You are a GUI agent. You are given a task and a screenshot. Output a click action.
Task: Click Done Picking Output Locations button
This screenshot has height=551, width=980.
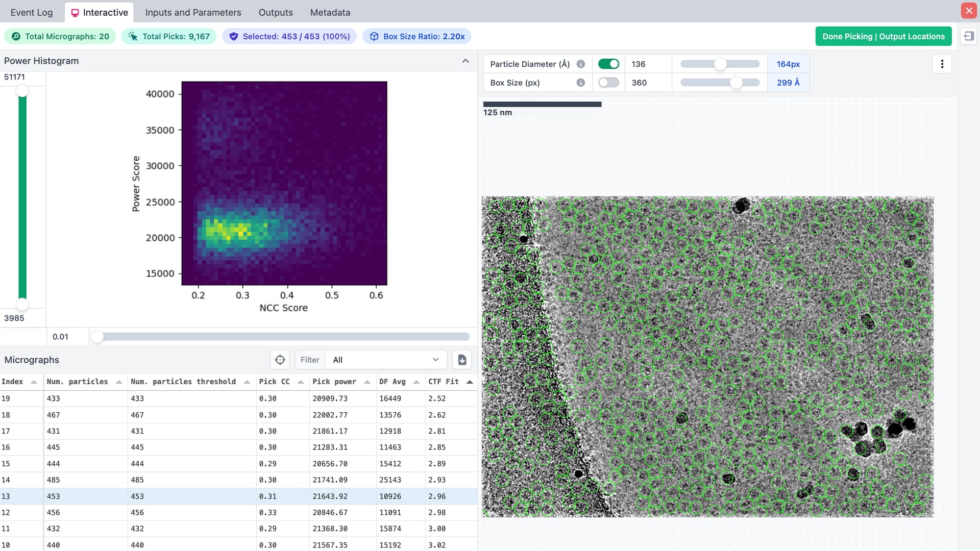883,36
